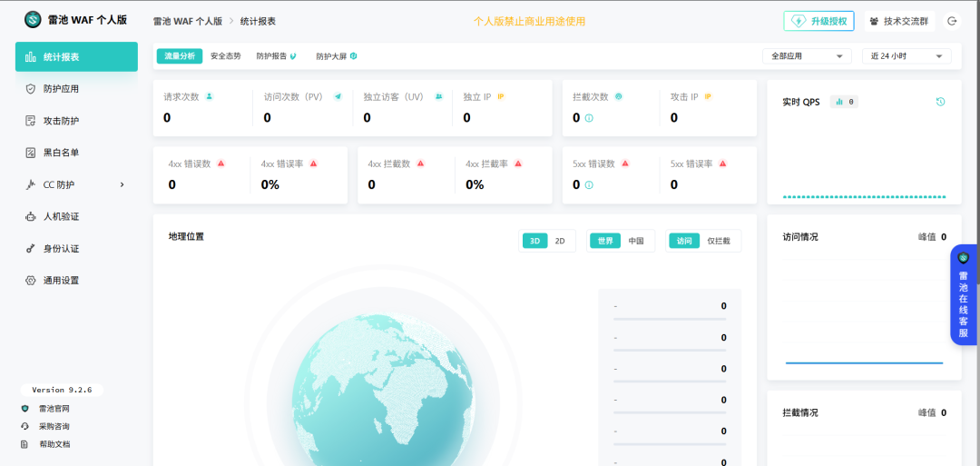Show 仅拦截 data on map

point(719,241)
